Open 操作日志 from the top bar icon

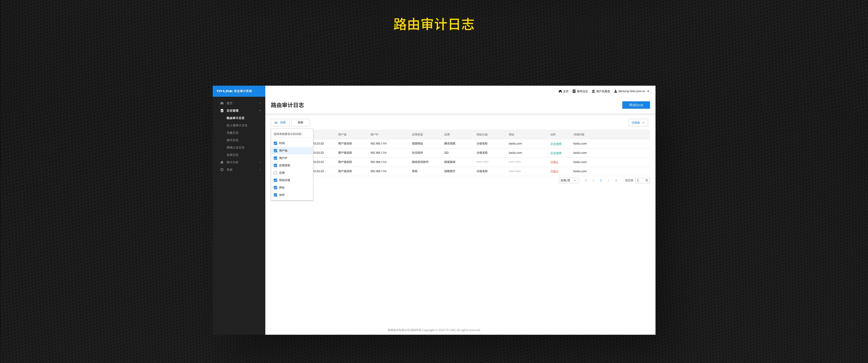574,91
